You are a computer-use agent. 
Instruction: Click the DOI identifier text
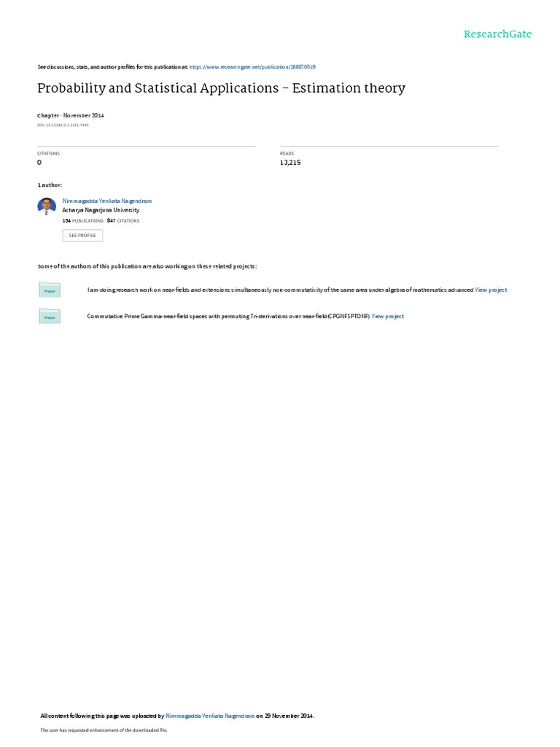pos(63,125)
